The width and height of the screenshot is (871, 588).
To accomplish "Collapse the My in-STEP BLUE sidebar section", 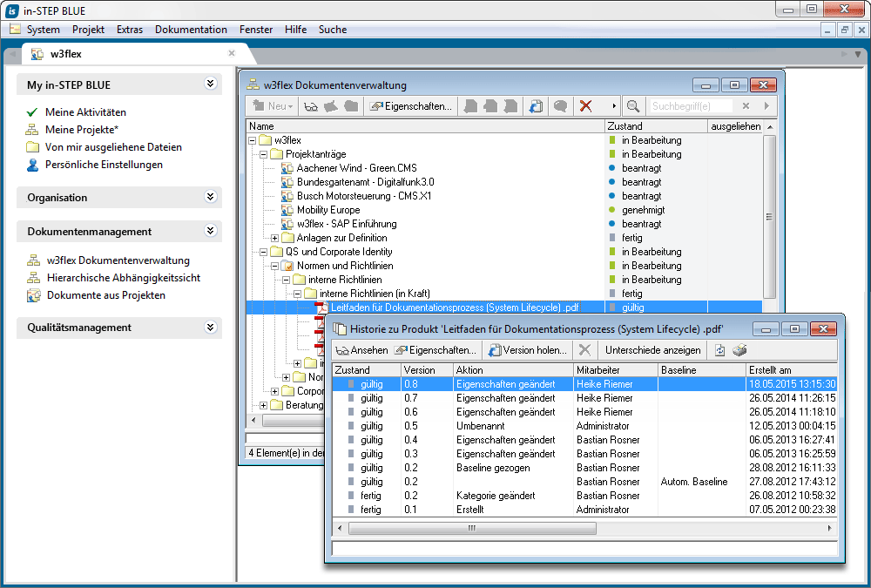I will point(210,84).
